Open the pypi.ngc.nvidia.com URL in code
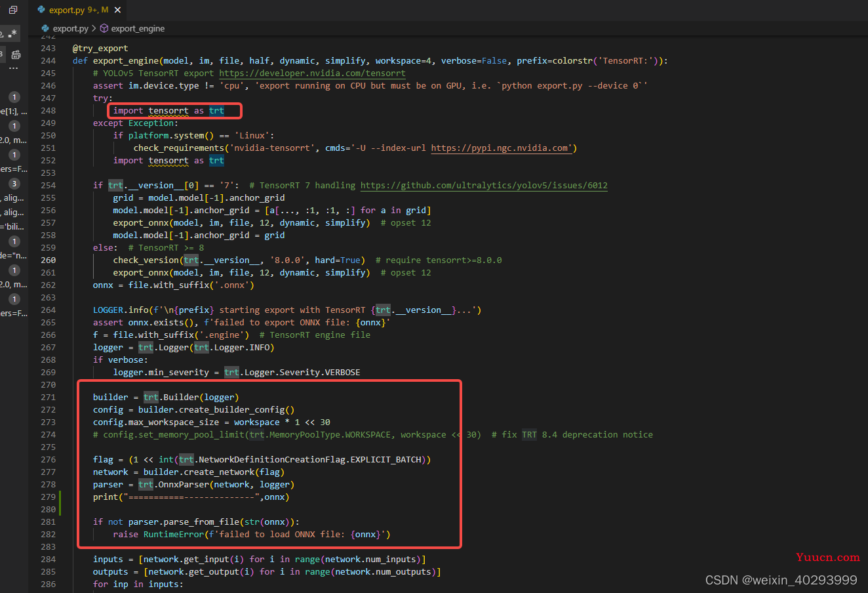Screen dimensions: 868x593 502,148
